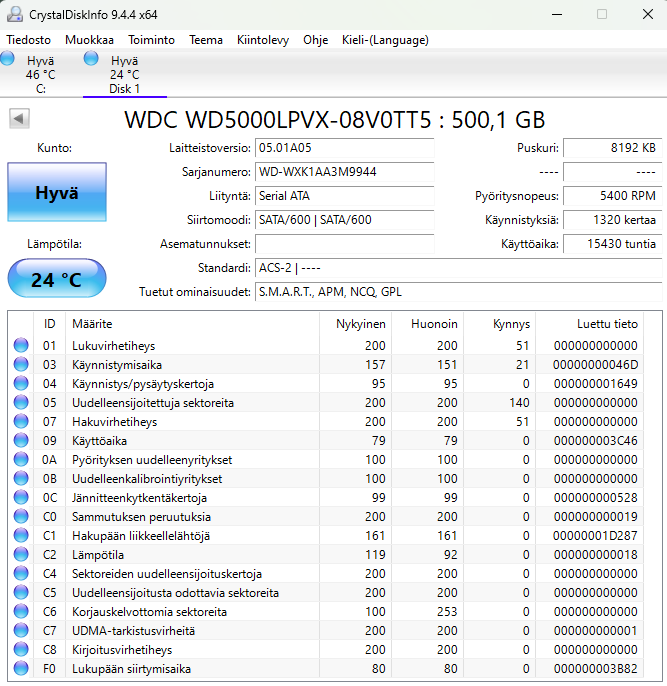The height and width of the screenshot is (686, 667).
Task: Click the previous disk arrow button
Action: [x=18, y=119]
